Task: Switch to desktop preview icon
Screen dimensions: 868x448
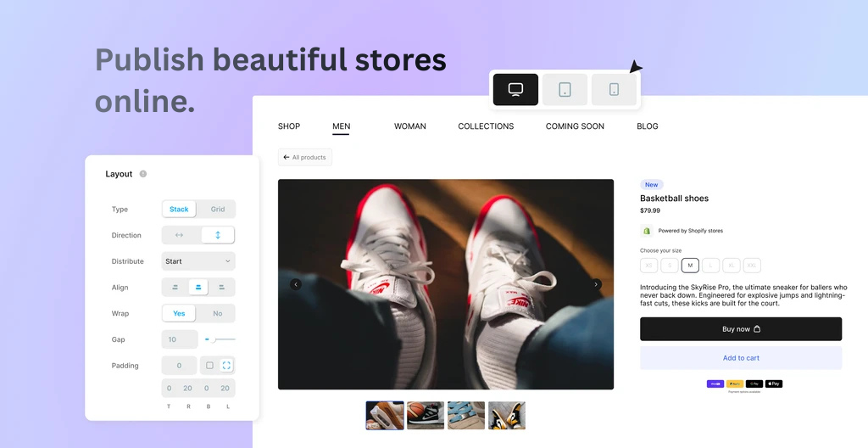Action: (x=515, y=89)
